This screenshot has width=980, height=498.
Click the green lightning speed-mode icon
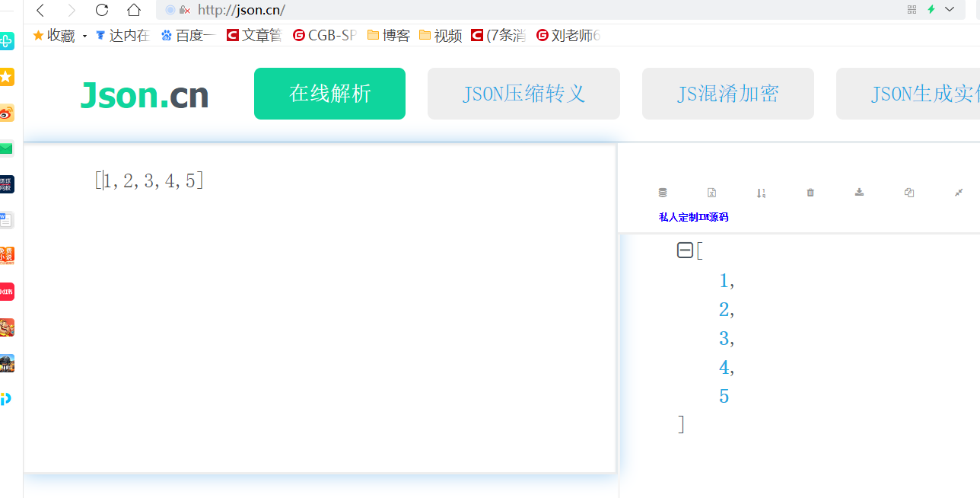tap(931, 9)
